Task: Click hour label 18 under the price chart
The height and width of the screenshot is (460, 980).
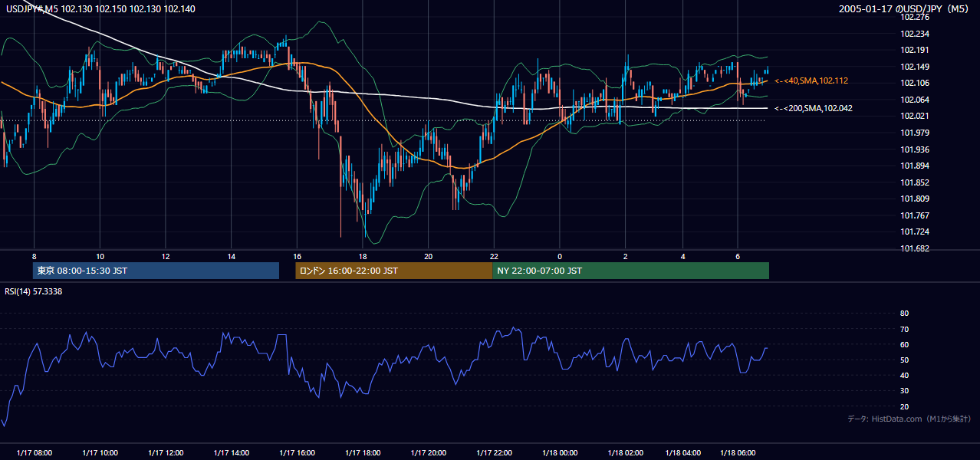Action: pyautogui.click(x=363, y=256)
